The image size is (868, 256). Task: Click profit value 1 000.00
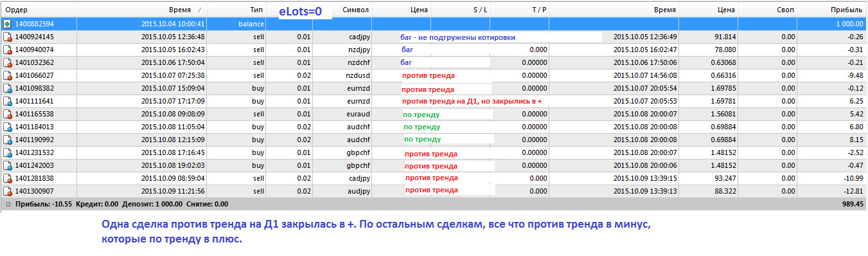point(849,24)
